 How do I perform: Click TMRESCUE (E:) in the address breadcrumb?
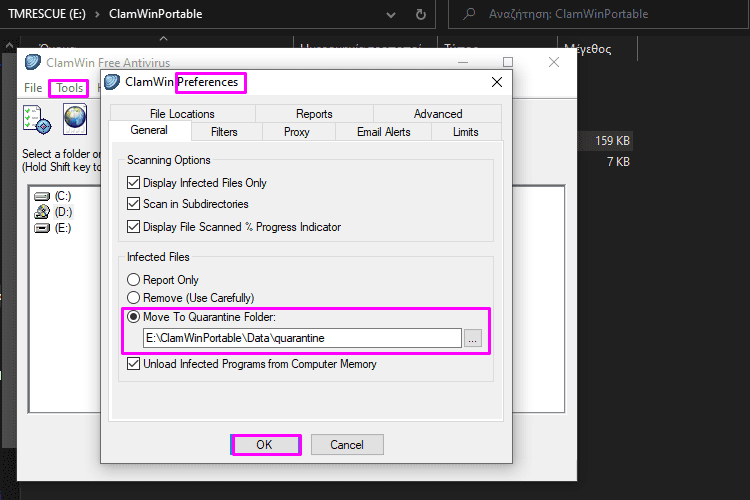47,14
